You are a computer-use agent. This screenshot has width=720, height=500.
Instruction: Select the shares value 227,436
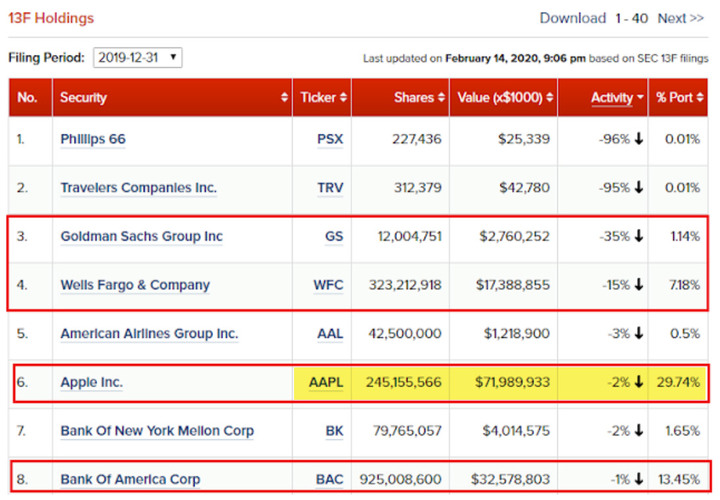pyautogui.click(x=416, y=139)
